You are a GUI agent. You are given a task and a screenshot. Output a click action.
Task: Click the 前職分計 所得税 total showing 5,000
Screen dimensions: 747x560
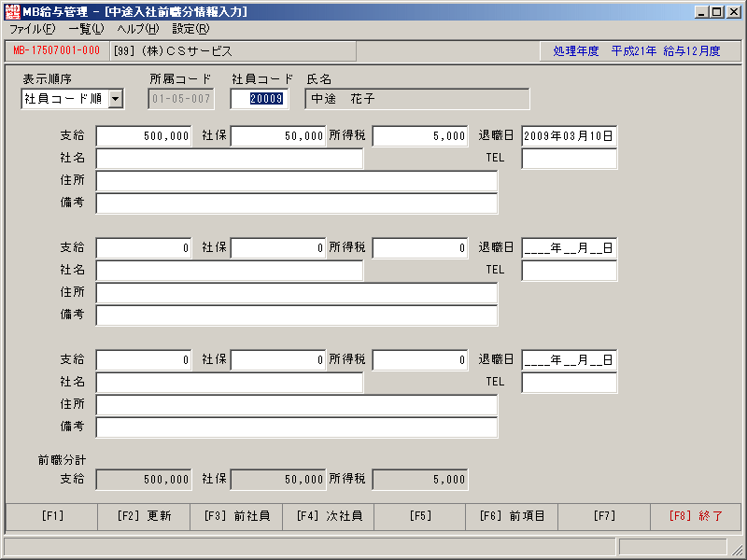pos(419,480)
